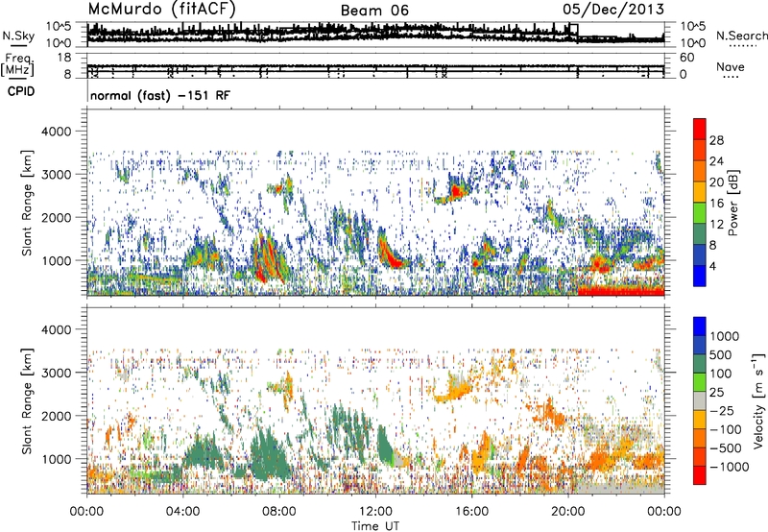The image size is (768, 532).
Task: Click the red bottom of velocity colorbar
Action: point(700,475)
